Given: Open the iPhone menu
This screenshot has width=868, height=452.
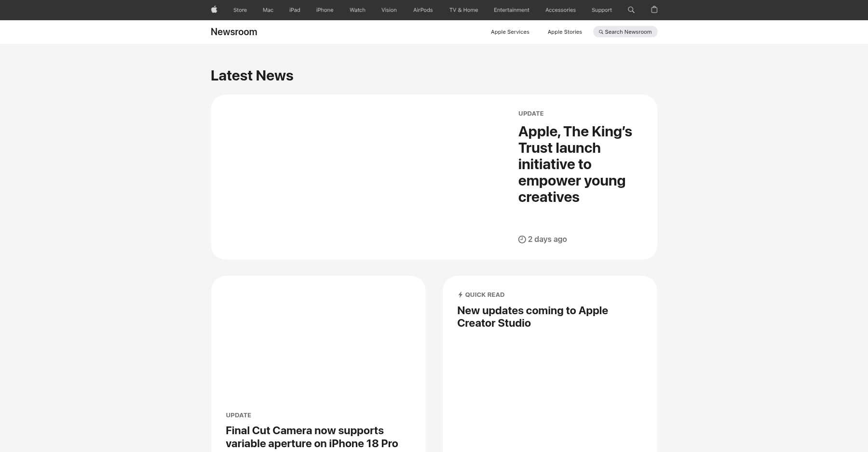Looking at the screenshot, I should coord(325,10).
